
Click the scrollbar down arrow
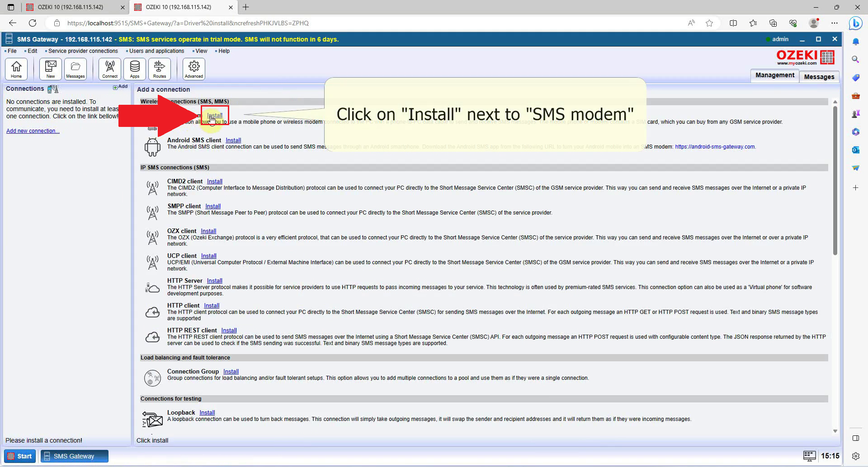tap(835, 431)
